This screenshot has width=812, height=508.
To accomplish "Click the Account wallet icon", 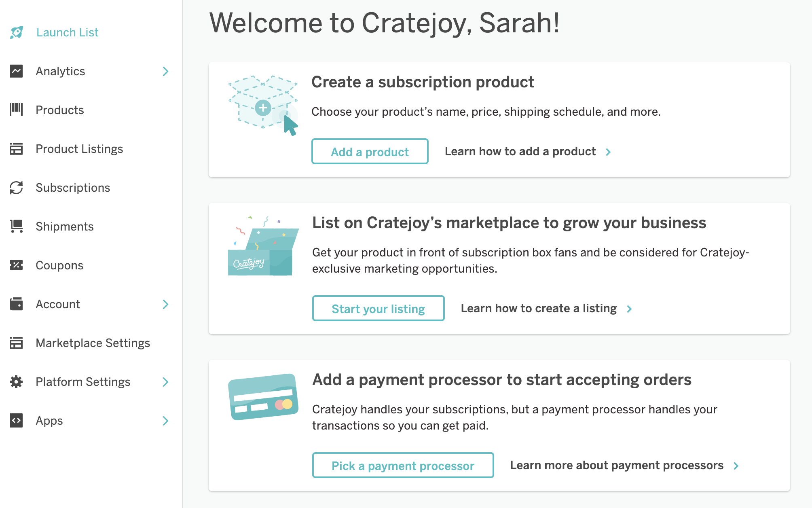I will (x=16, y=304).
